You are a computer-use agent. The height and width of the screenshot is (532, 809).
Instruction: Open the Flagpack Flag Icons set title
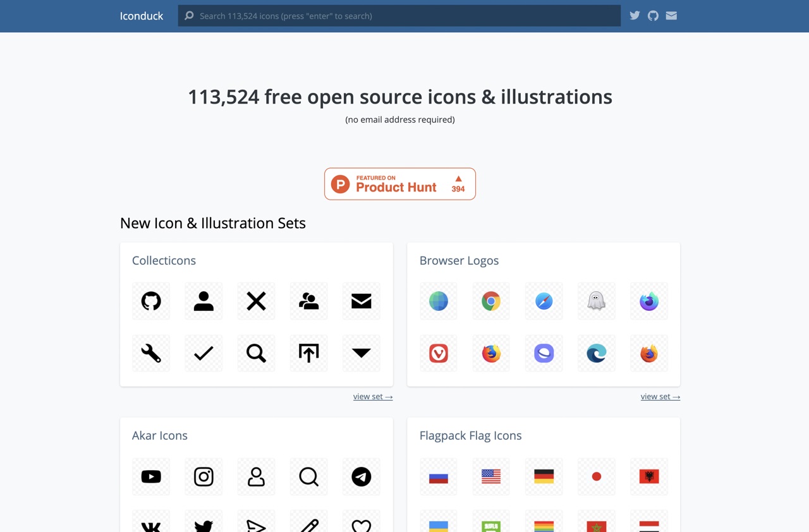(471, 435)
